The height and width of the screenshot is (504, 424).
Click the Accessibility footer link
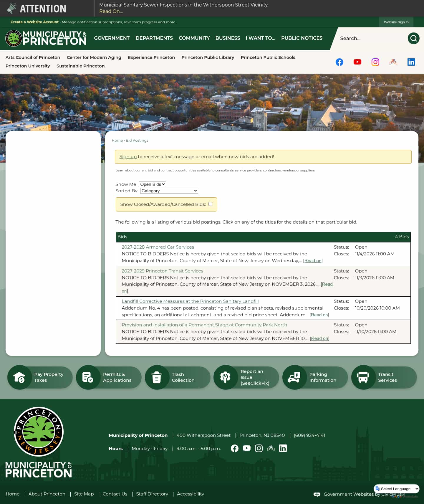click(191, 494)
